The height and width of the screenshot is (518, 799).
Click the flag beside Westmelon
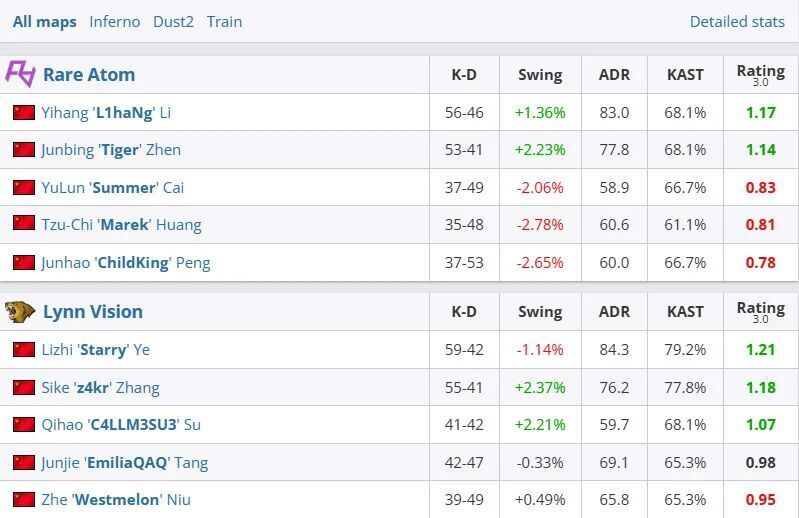24,499
